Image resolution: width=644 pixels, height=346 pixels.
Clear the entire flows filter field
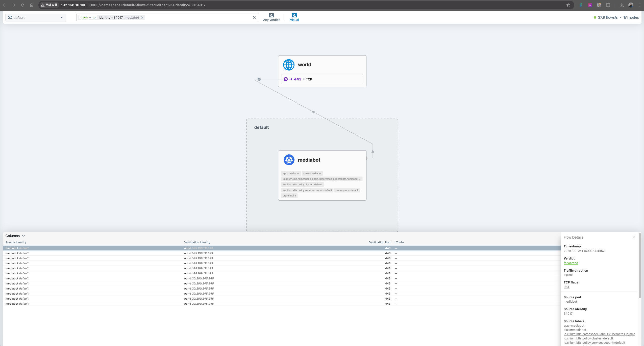pos(254,17)
